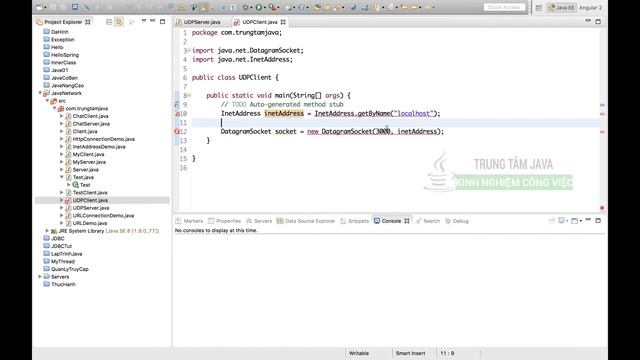Click the error marker on line 12
The width and height of the screenshot is (640, 360).
[x=177, y=131]
